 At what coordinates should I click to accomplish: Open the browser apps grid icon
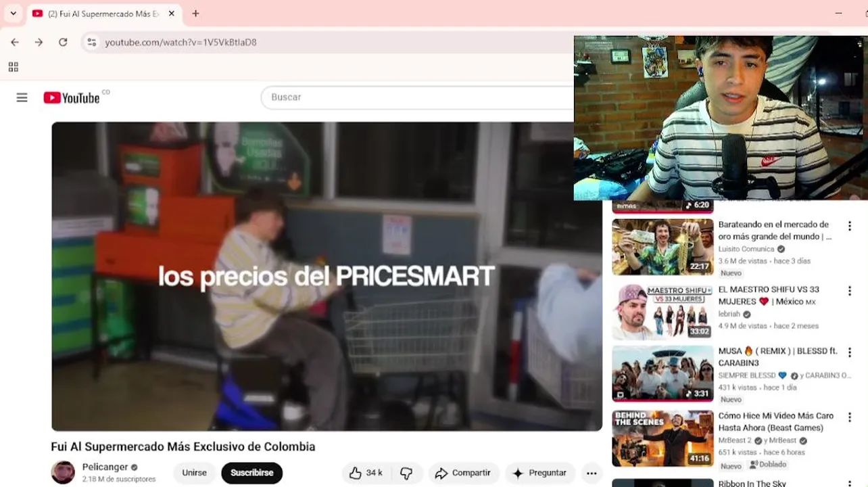pyautogui.click(x=13, y=66)
